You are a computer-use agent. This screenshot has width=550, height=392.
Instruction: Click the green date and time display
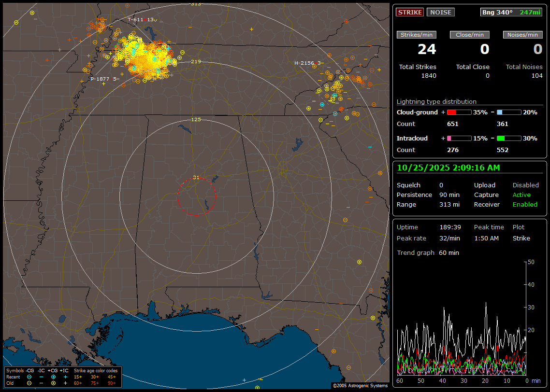pos(449,168)
